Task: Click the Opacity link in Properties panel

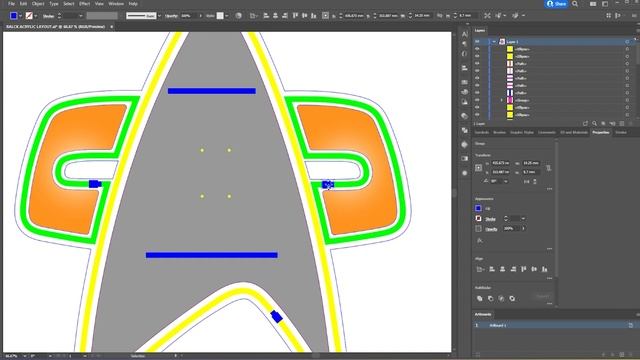Action: coord(491,229)
